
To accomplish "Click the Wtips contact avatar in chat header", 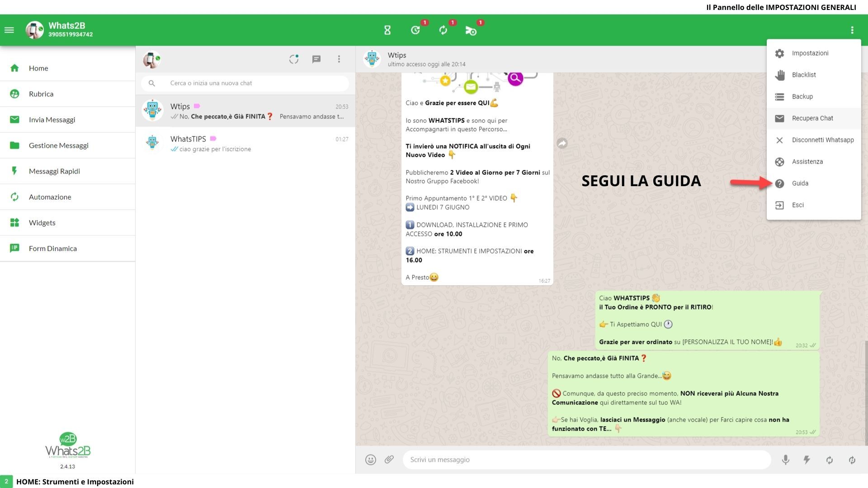I will coord(372,59).
